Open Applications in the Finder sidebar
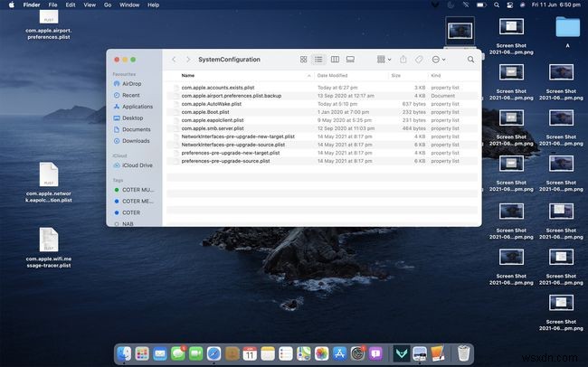The image size is (588, 367). pyautogui.click(x=137, y=106)
